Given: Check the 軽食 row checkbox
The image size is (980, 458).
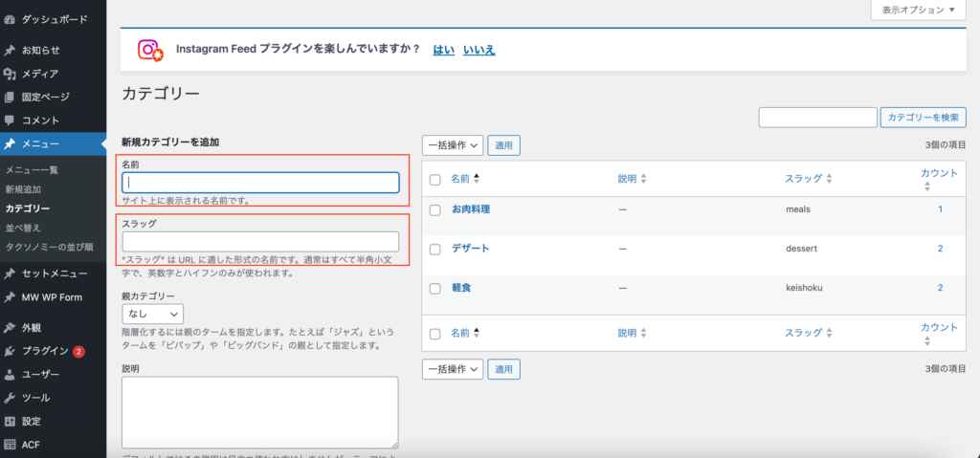Looking at the screenshot, I should coord(435,289).
